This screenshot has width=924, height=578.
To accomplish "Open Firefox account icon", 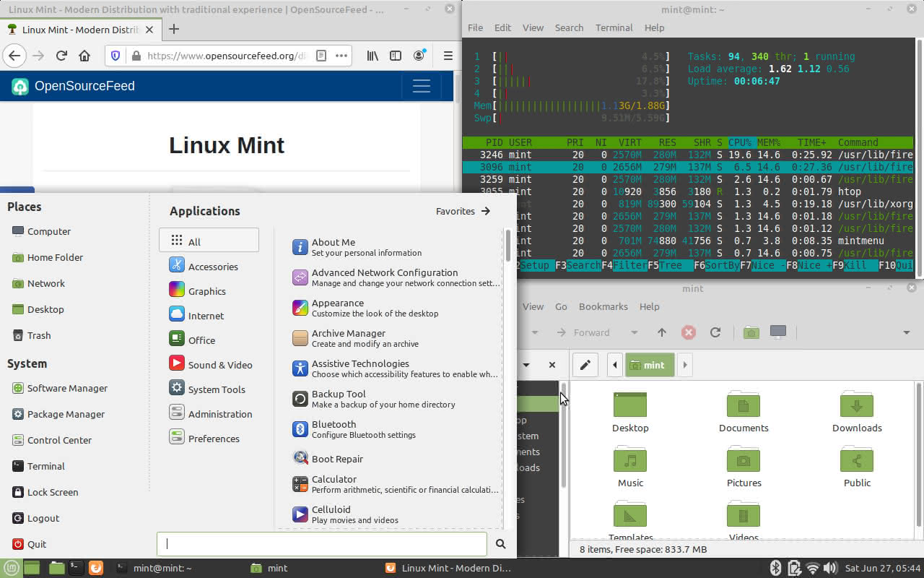I will [419, 56].
